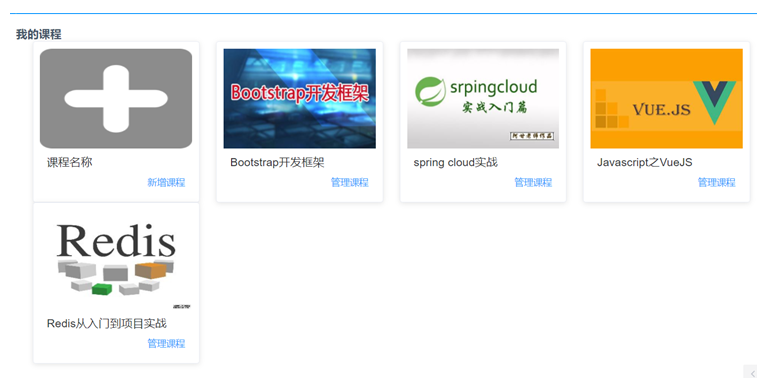Open the VUE.JS orange course thumbnail
The height and width of the screenshot is (381, 773).
point(666,99)
